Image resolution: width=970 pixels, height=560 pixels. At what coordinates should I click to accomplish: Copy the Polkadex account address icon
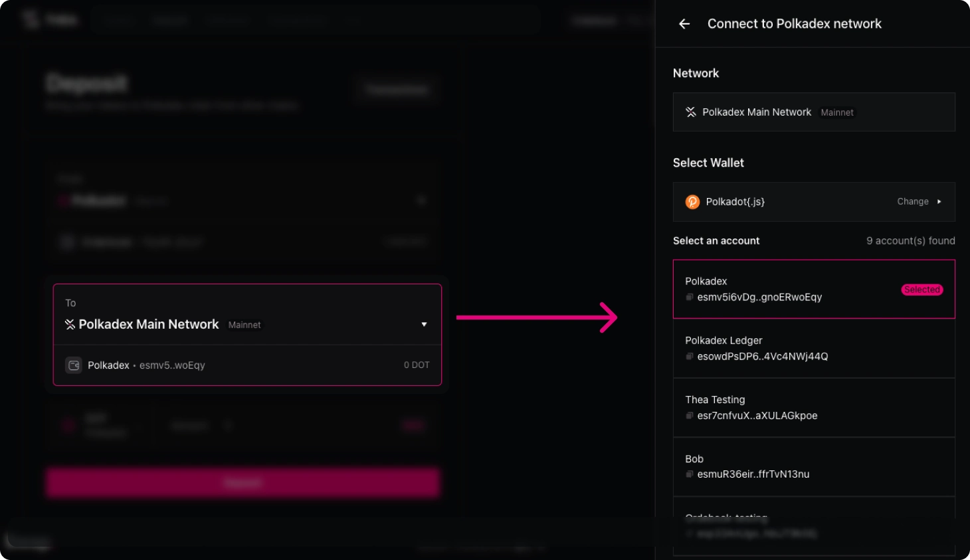coord(690,298)
